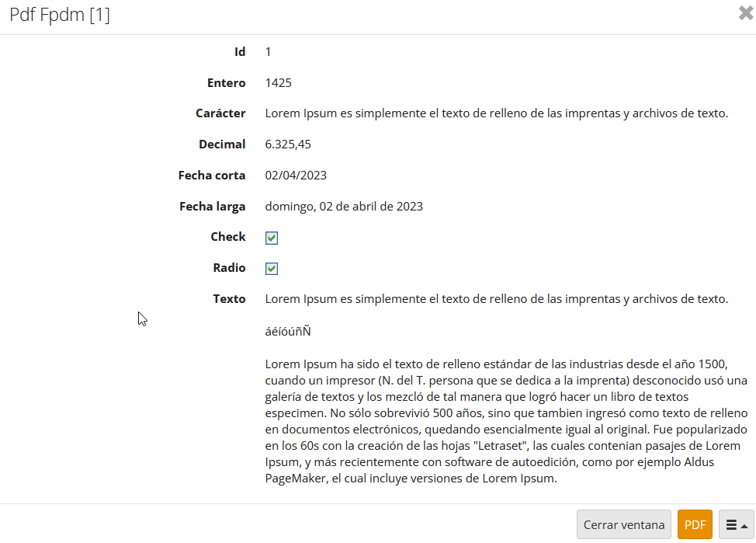The width and height of the screenshot is (756, 543).
Task: Close the Pdf Fpdm dialog with X
Action: pos(746,13)
